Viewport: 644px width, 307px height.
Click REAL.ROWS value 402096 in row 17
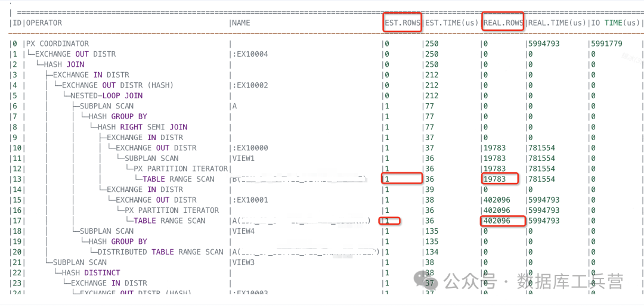click(x=497, y=221)
